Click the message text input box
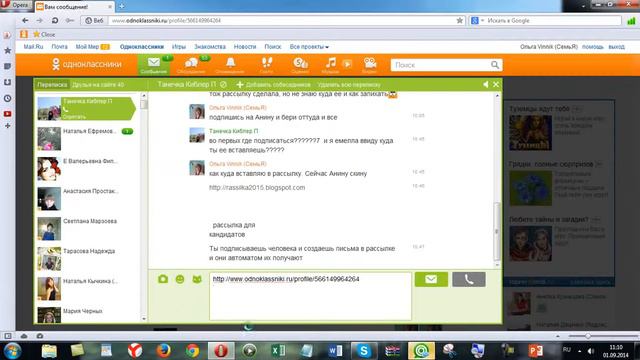 click(310, 296)
